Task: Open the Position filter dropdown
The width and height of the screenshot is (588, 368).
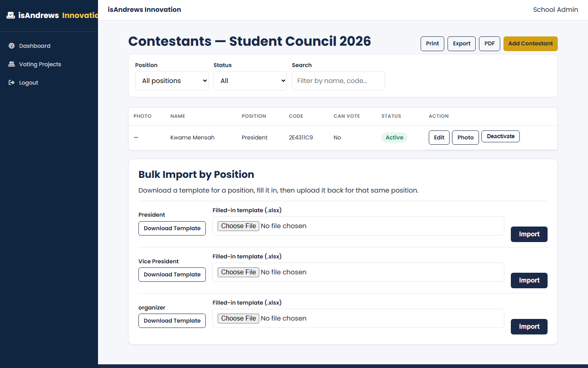Action: point(172,81)
